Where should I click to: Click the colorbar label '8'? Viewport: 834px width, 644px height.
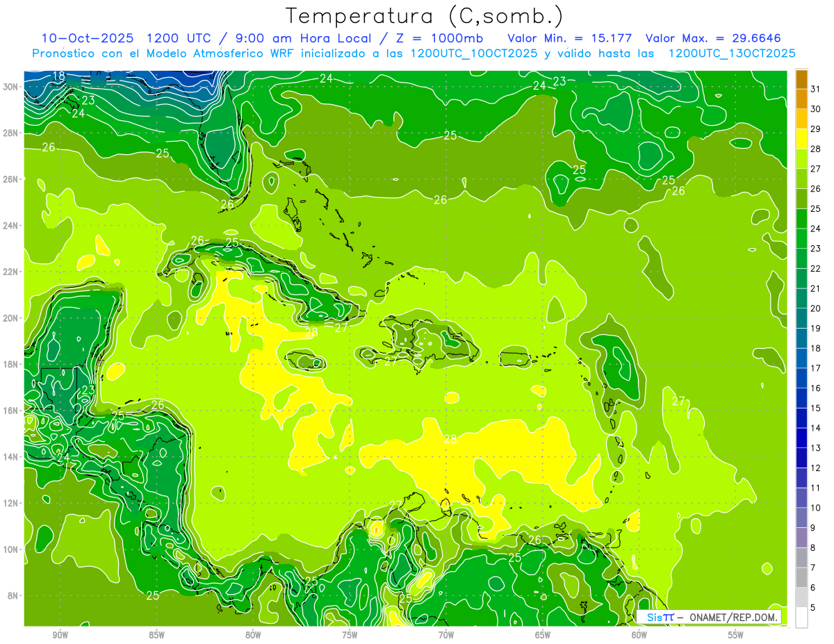tap(813, 547)
